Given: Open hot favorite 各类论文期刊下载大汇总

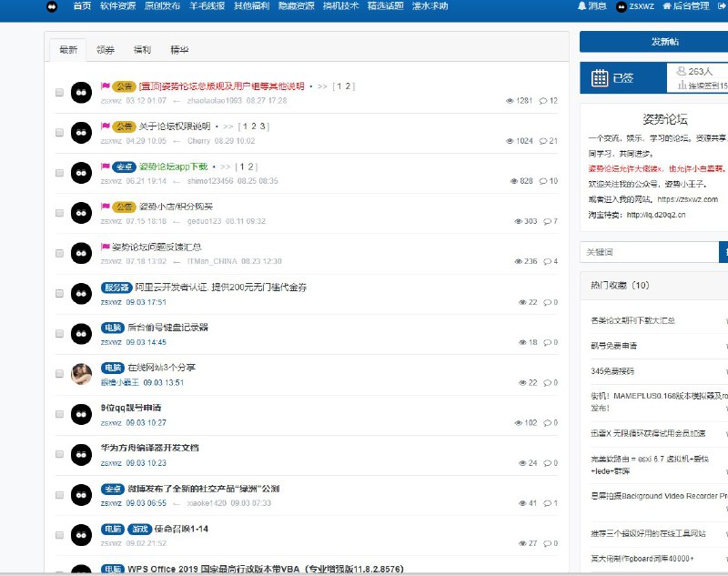Looking at the screenshot, I should pos(632,320).
